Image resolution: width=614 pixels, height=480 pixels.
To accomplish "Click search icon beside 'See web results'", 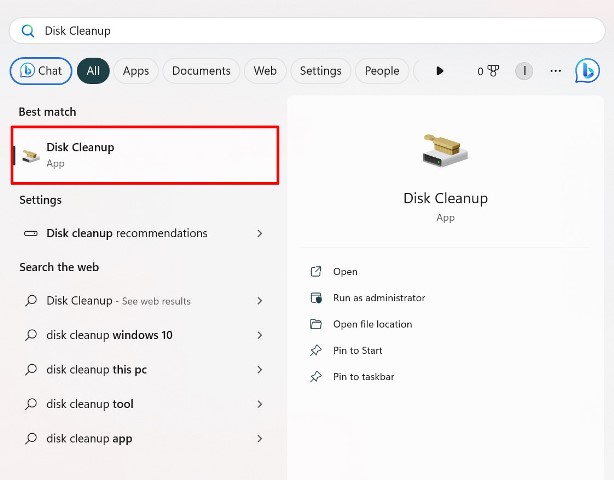I will [31, 301].
